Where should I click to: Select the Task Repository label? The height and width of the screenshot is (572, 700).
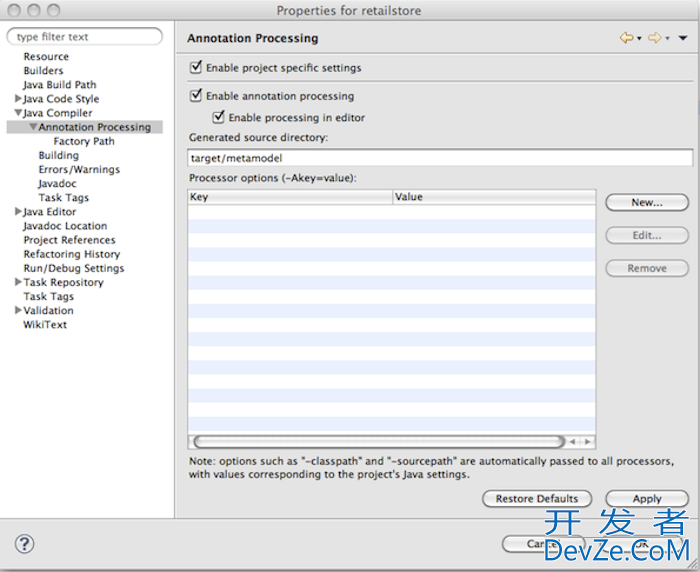(x=63, y=282)
